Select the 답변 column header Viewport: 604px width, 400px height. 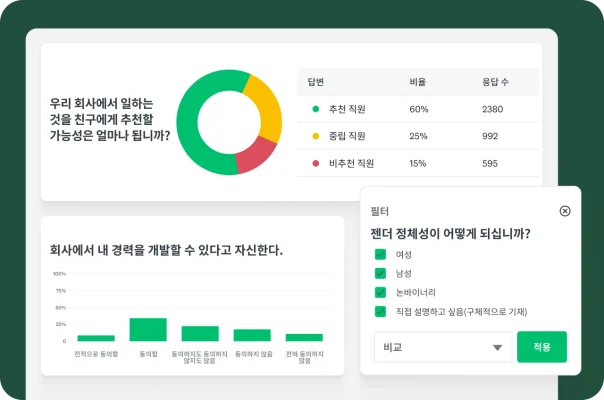[315, 82]
